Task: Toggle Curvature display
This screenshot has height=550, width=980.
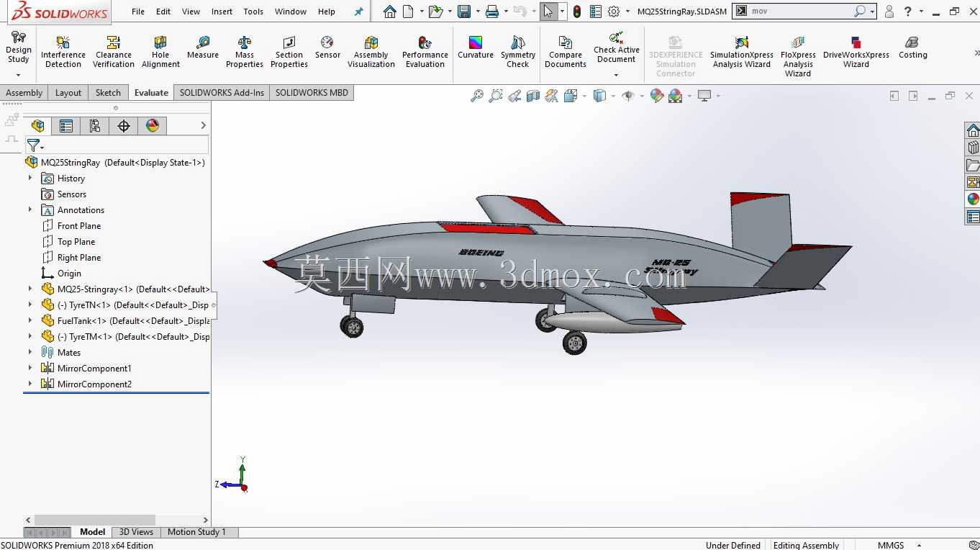Action: click(x=476, y=48)
